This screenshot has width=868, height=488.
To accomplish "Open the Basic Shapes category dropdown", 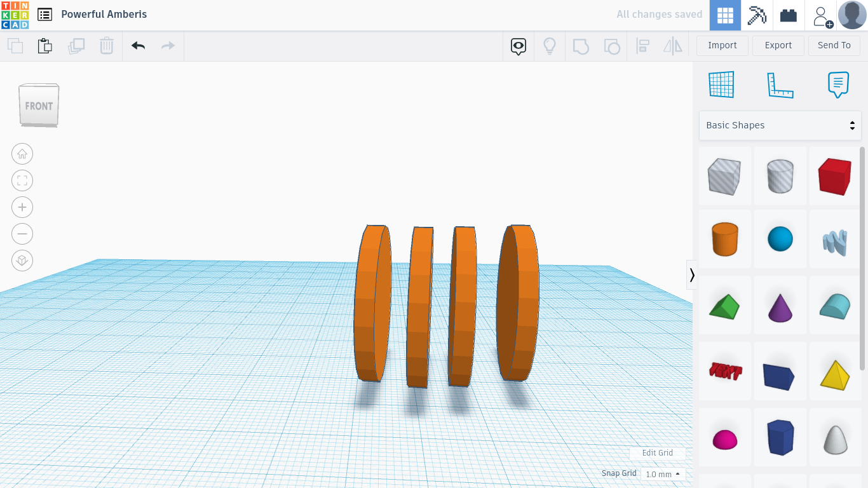I will click(780, 125).
